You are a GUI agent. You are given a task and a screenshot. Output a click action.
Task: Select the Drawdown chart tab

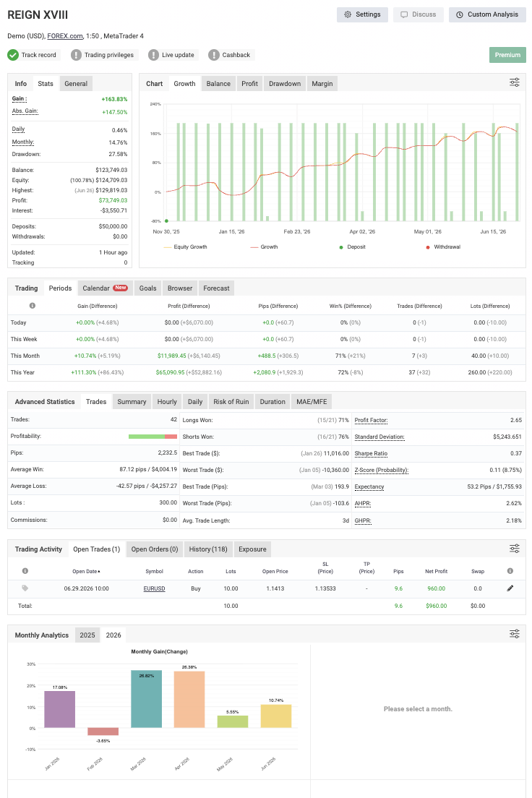pos(285,83)
